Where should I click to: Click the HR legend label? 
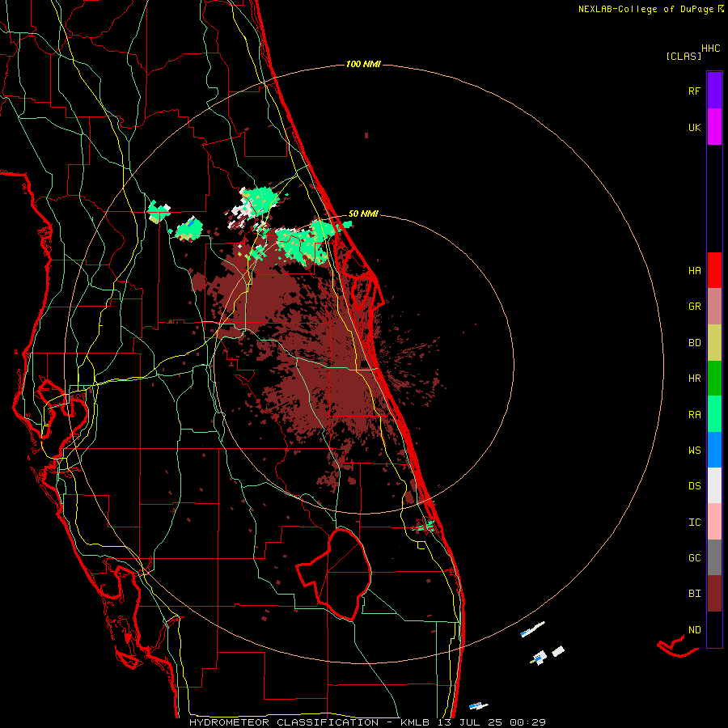tap(694, 379)
